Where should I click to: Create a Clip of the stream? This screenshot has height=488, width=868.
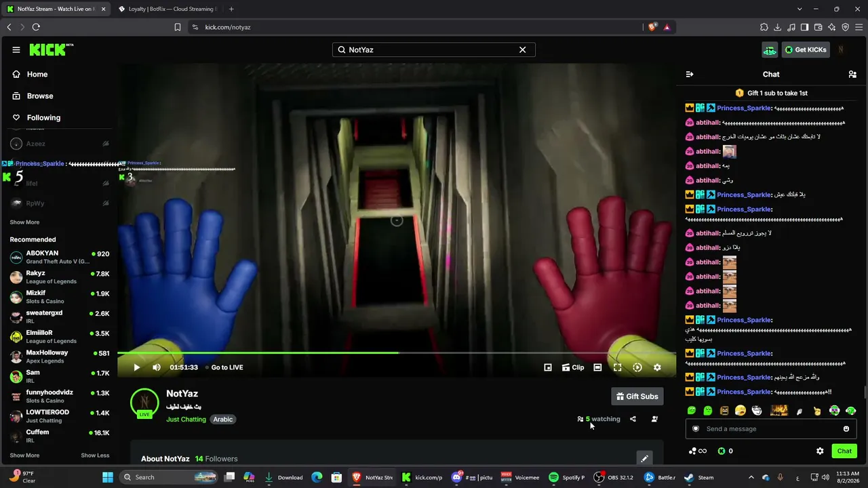(573, 367)
